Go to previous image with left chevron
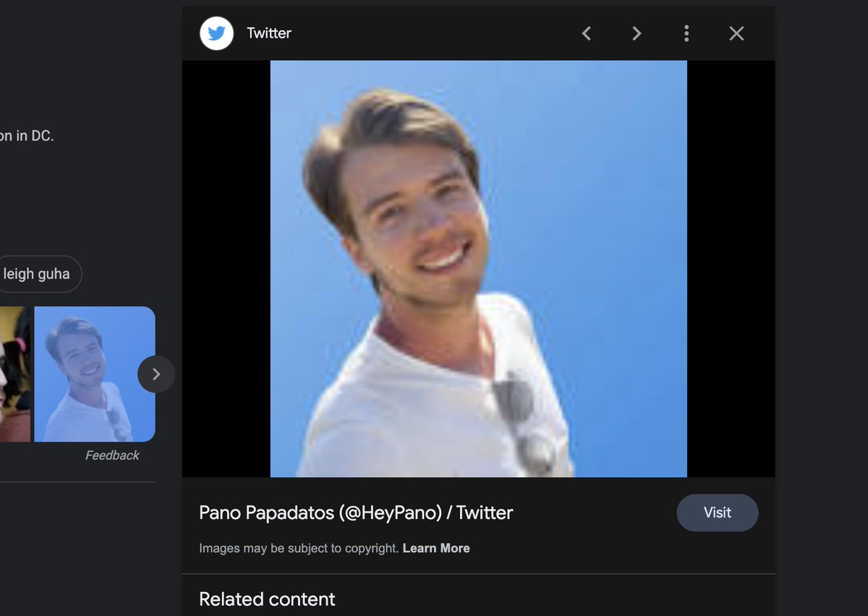This screenshot has width=868, height=616. point(587,33)
